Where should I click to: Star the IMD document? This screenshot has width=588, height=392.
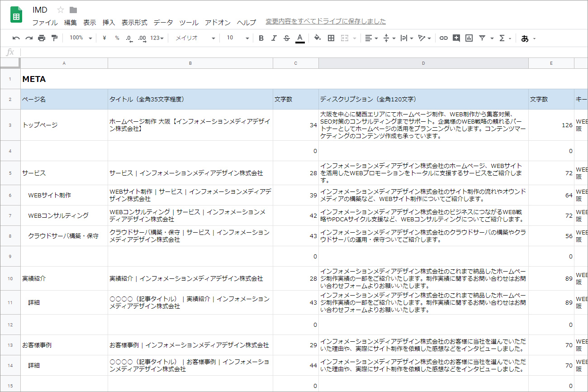(61, 10)
